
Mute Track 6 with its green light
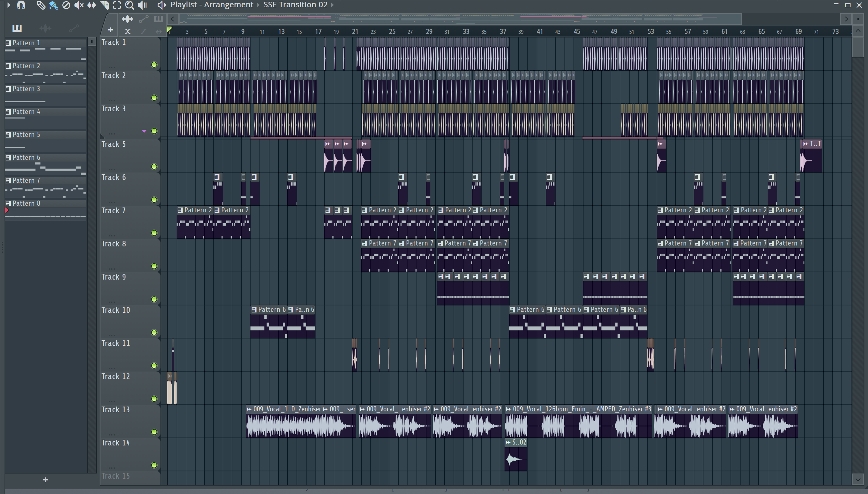(x=154, y=200)
